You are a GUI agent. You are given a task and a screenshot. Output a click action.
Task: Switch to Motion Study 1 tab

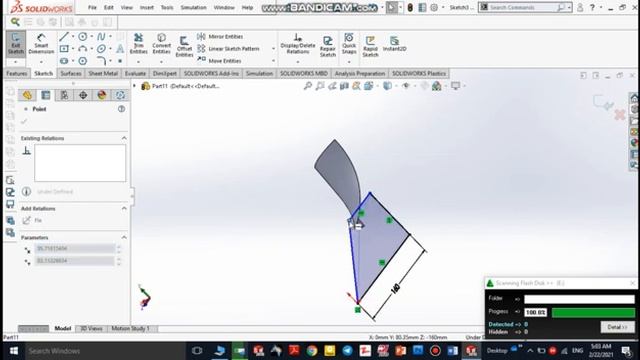pyautogui.click(x=131, y=328)
